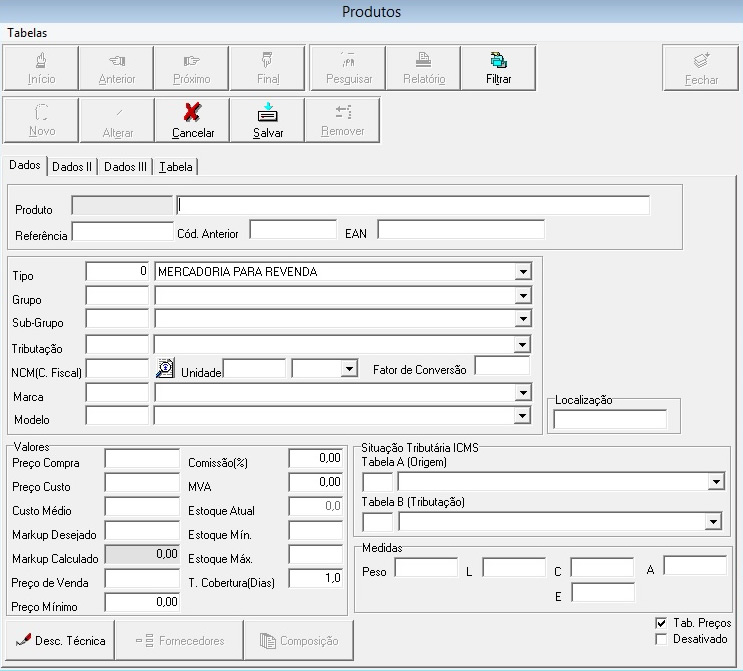The image size is (743, 671).
Task: Click the Medidas E field
Action: tap(602, 592)
